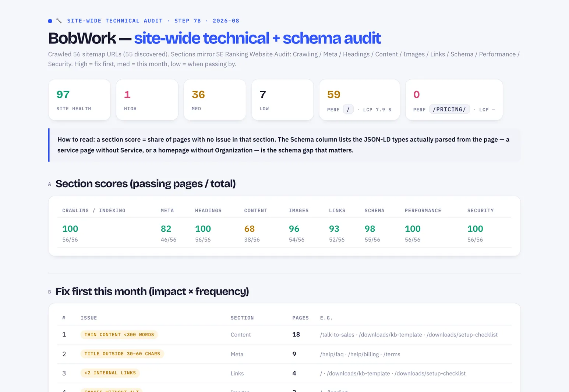Click the "How to read" explanation note
The width and height of the screenshot is (569, 392).
coord(284,145)
